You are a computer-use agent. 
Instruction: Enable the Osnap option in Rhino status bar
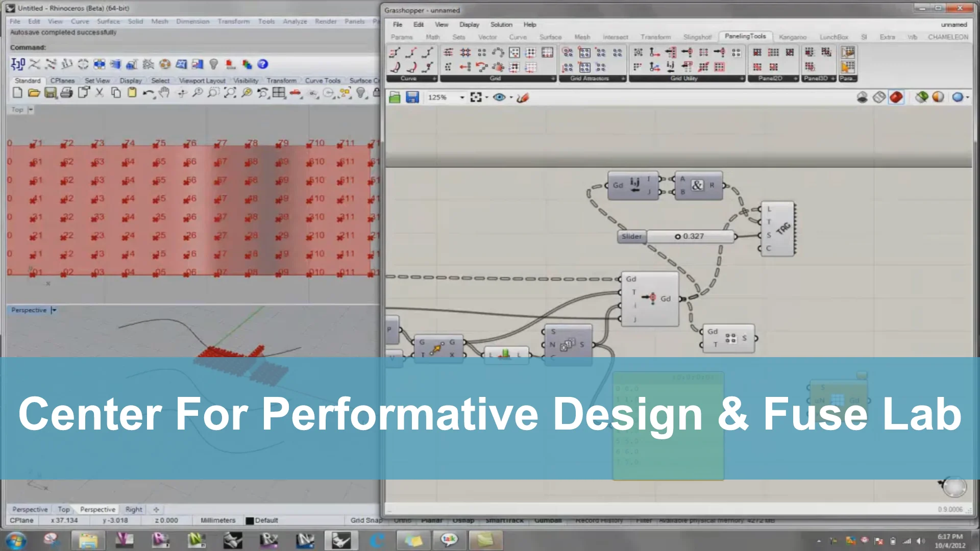[x=463, y=520]
